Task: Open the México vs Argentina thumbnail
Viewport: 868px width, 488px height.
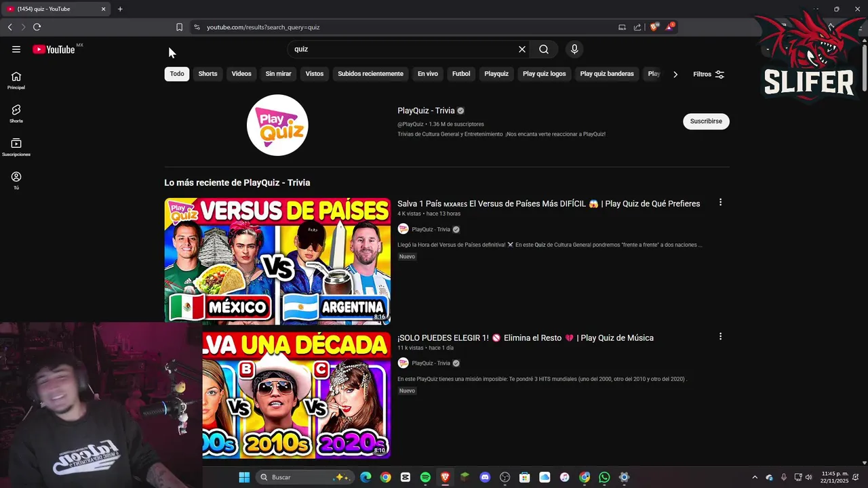Action: pyautogui.click(x=277, y=261)
